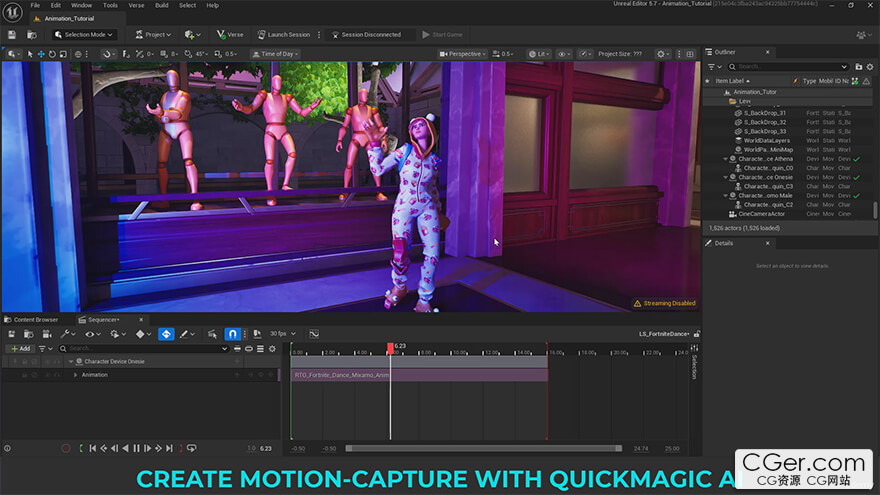Click the curve editor icon in Sequencer
The width and height of the screenshot is (880, 495).
(314, 334)
